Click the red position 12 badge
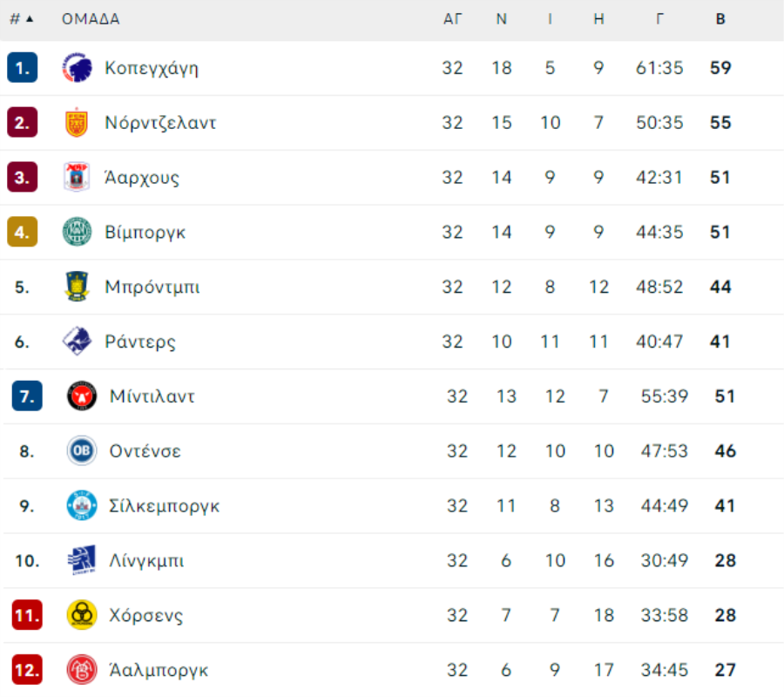The height and width of the screenshot is (697, 784). coord(27,669)
